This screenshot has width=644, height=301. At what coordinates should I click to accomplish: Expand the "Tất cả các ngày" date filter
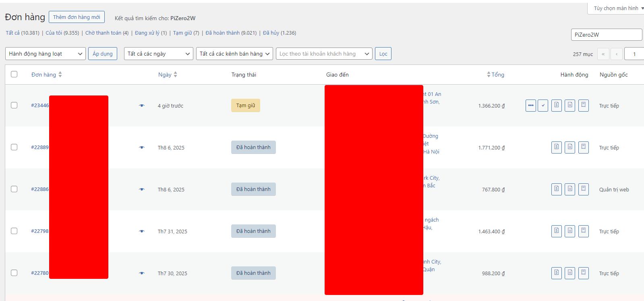[x=158, y=54]
